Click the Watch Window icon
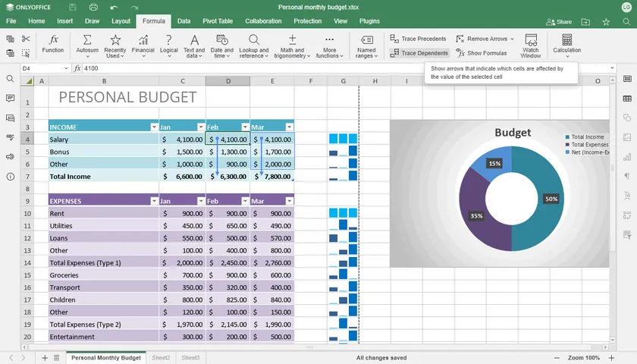This screenshot has height=364, width=637. coord(531,44)
